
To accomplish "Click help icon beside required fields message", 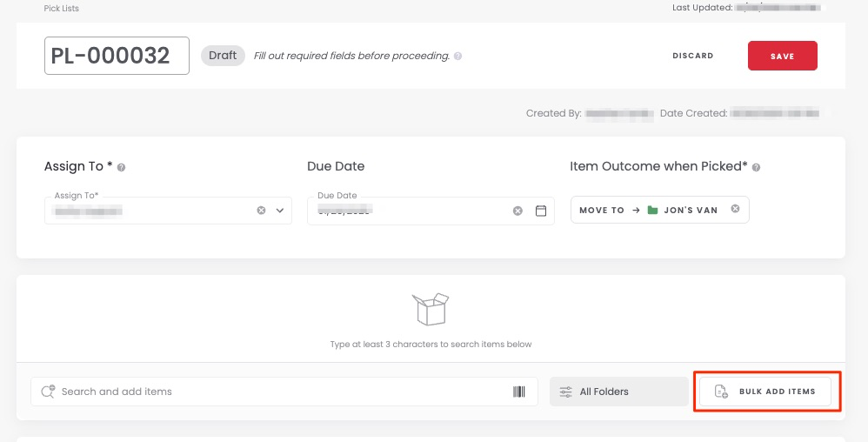I will (458, 57).
